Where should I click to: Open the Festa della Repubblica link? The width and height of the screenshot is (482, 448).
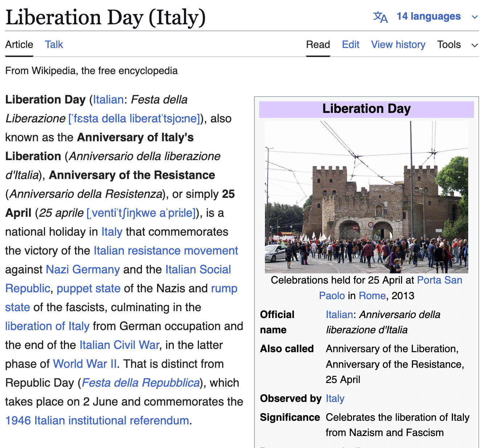pos(141,383)
